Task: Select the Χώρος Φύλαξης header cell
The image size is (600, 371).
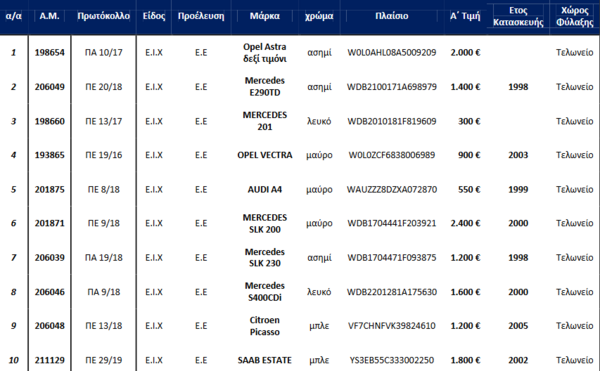Action: coord(574,16)
